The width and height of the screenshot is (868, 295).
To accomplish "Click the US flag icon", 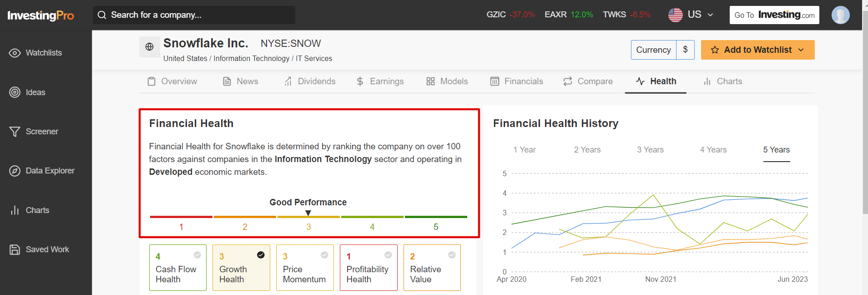I will (x=675, y=15).
